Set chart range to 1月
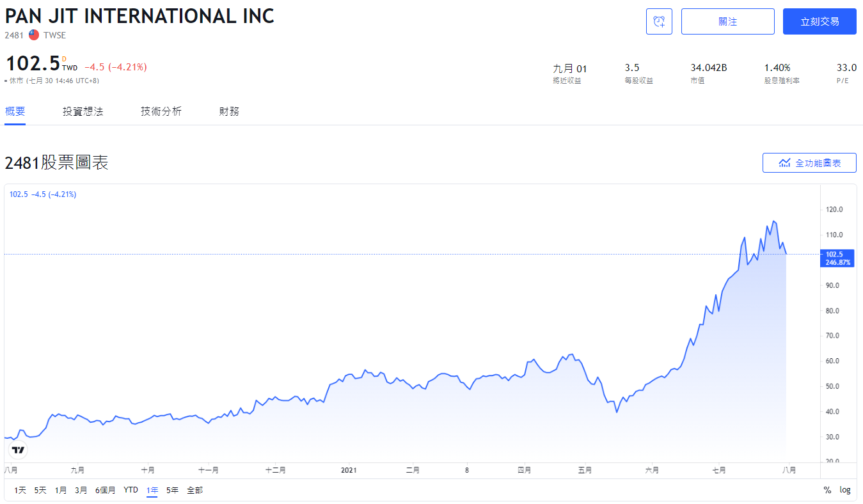This screenshot has width=863, height=504. (x=61, y=490)
